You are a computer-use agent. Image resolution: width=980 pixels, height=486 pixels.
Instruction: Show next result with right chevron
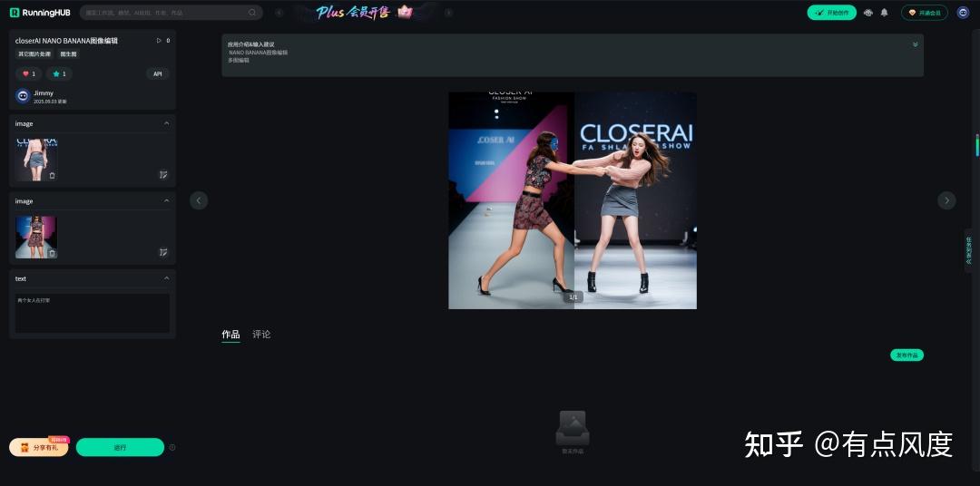click(946, 200)
